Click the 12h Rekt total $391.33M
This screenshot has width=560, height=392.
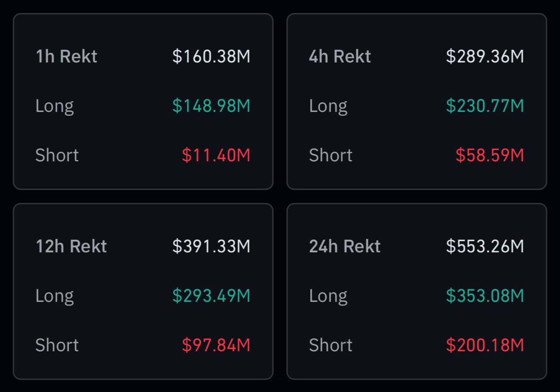tap(211, 246)
